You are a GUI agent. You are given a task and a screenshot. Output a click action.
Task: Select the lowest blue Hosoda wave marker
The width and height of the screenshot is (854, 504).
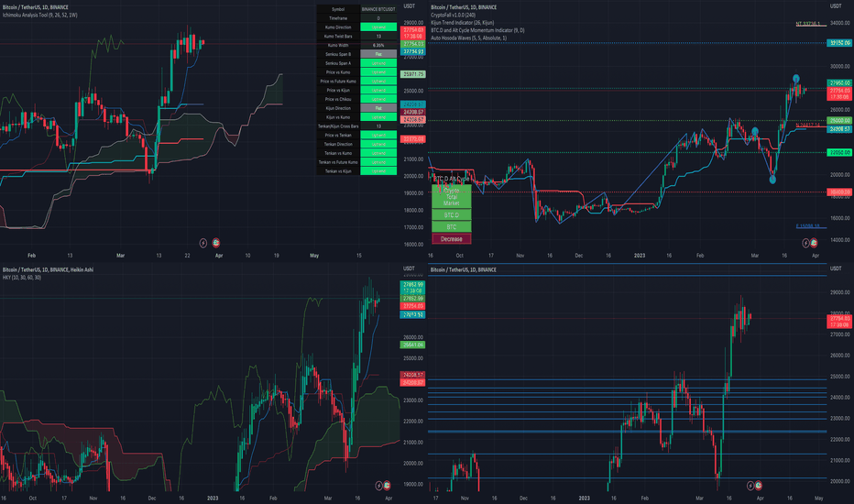point(772,180)
